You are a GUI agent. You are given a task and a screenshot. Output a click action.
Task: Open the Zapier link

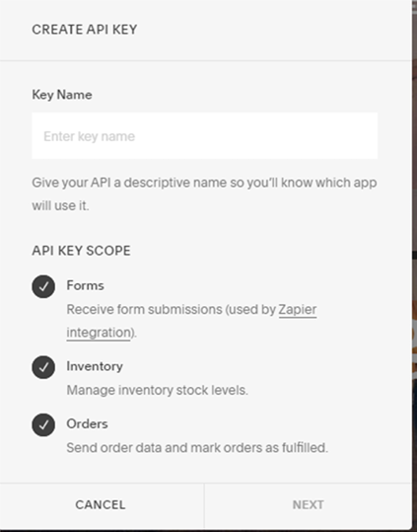pos(298,310)
